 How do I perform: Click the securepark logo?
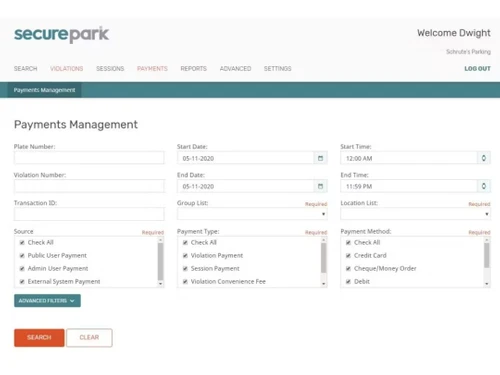pyautogui.click(x=61, y=34)
